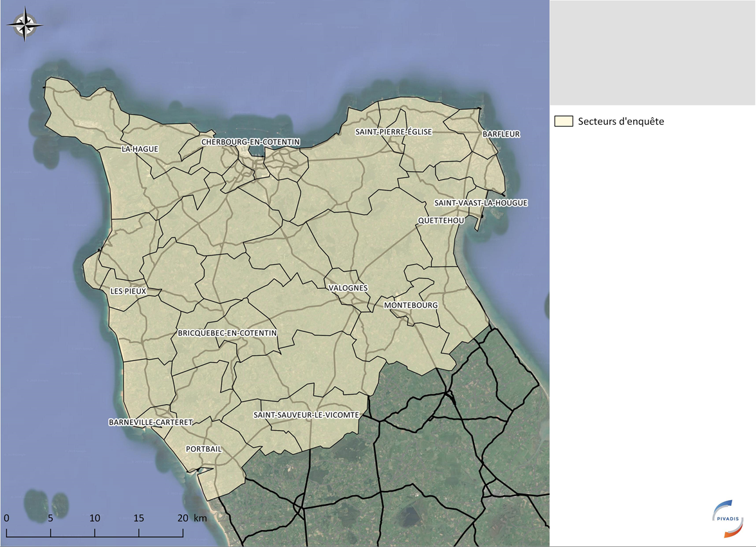Click the PORTBAIL map label
Image resolution: width=756 pixels, height=547 pixels.
[x=204, y=449]
